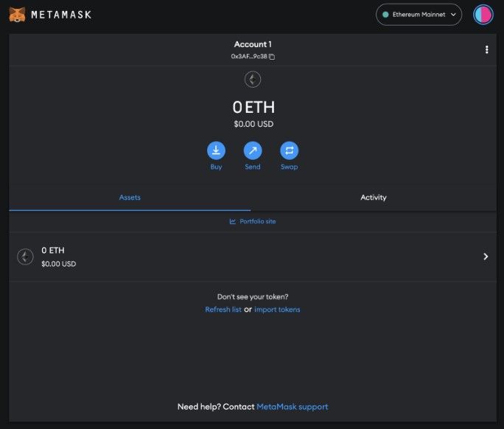Open the Portfolio site link
Image resolution: width=504 pixels, height=429 pixels.
[x=253, y=221]
